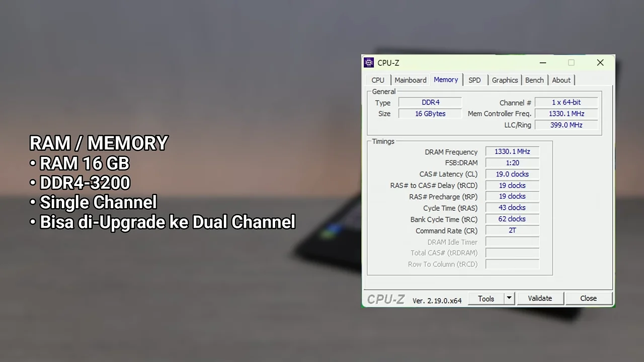Open the SPD tab

474,80
